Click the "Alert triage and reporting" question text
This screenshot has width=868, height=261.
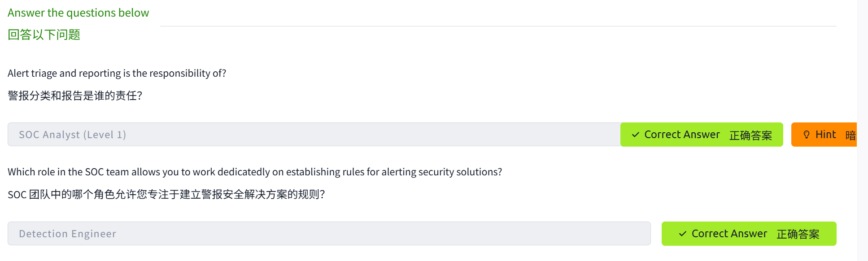(117, 73)
